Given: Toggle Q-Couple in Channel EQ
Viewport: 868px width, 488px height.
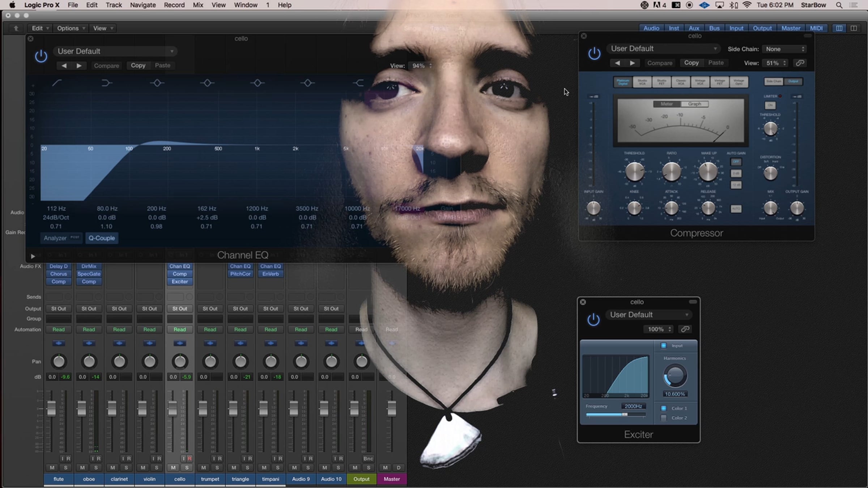Looking at the screenshot, I should point(102,238).
